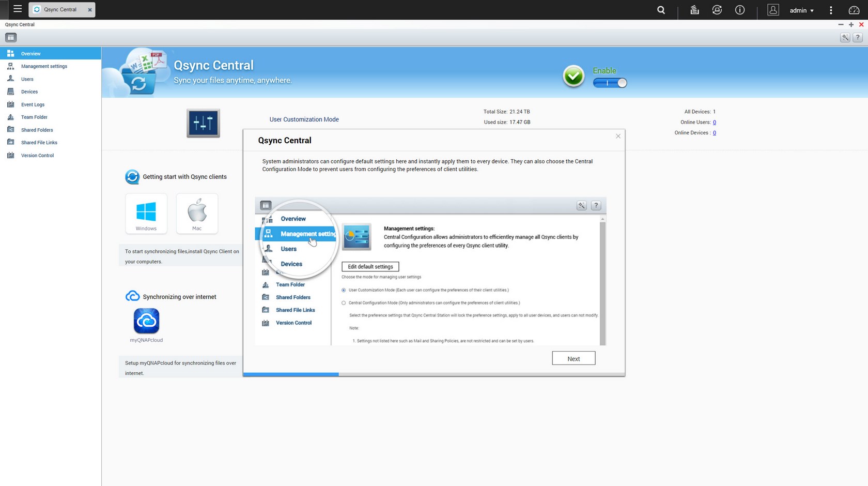The height and width of the screenshot is (486, 868).
Task: Open the myQNAPcloud app icon
Action: 146,321
